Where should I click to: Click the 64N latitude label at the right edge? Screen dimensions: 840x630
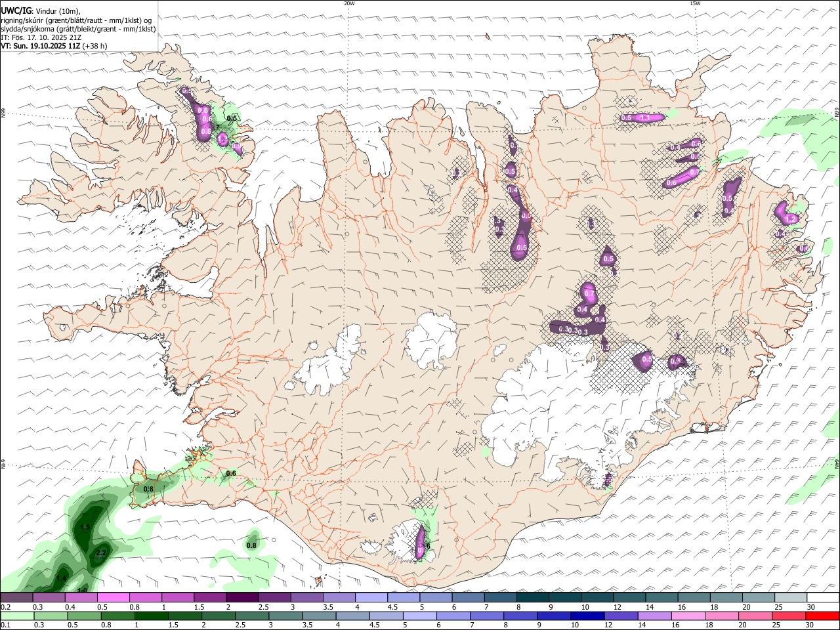tap(837, 463)
